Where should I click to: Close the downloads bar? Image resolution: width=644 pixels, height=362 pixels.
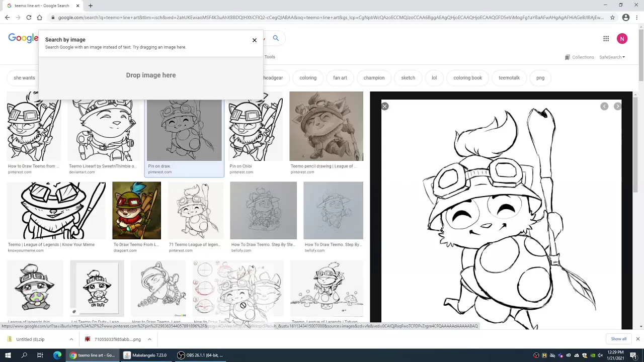pos(638,339)
